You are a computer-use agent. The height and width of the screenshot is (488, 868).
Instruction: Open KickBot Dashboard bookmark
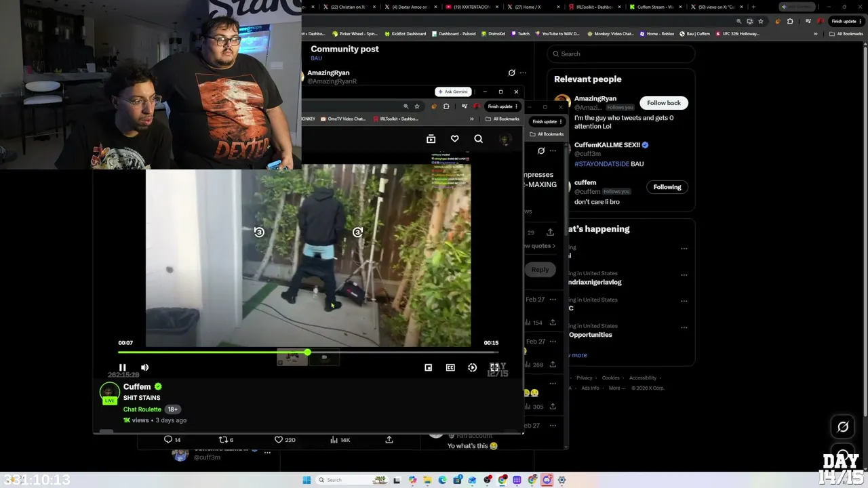coord(405,34)
